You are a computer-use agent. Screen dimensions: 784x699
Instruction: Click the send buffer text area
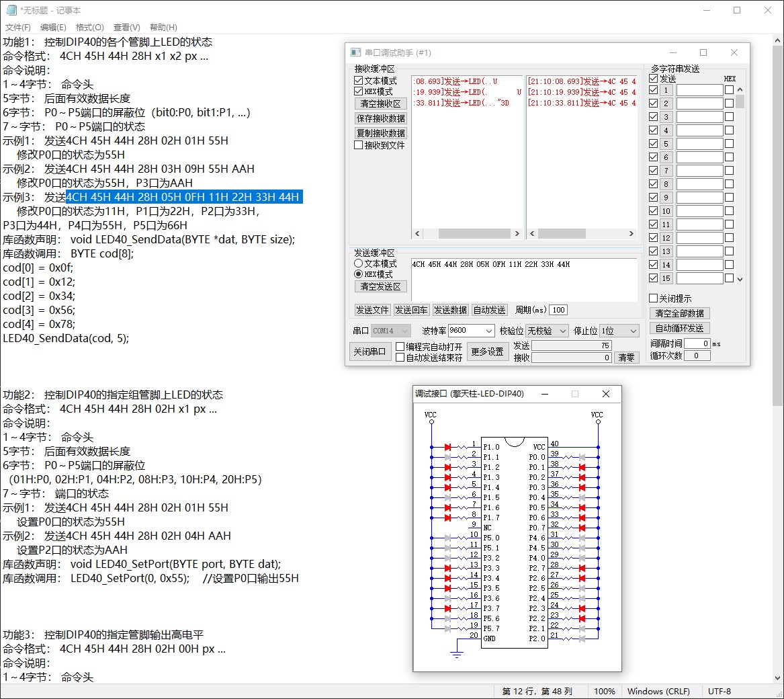[524, 280]
